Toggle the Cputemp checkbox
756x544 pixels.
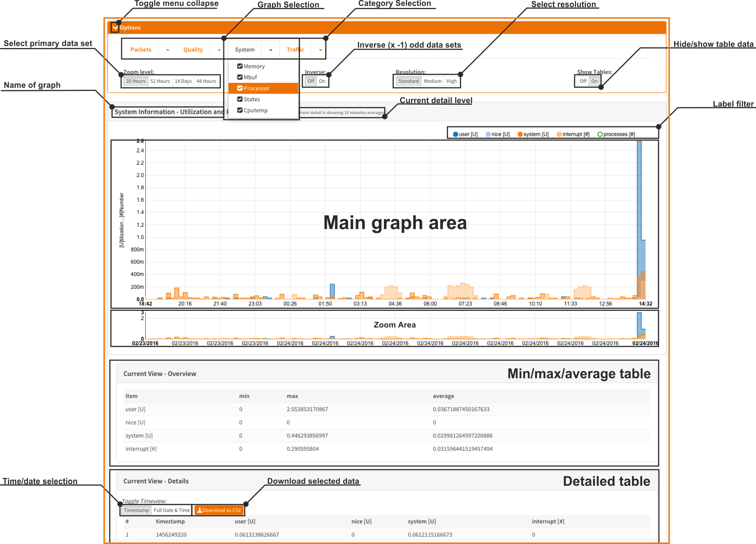coord(240,110)
